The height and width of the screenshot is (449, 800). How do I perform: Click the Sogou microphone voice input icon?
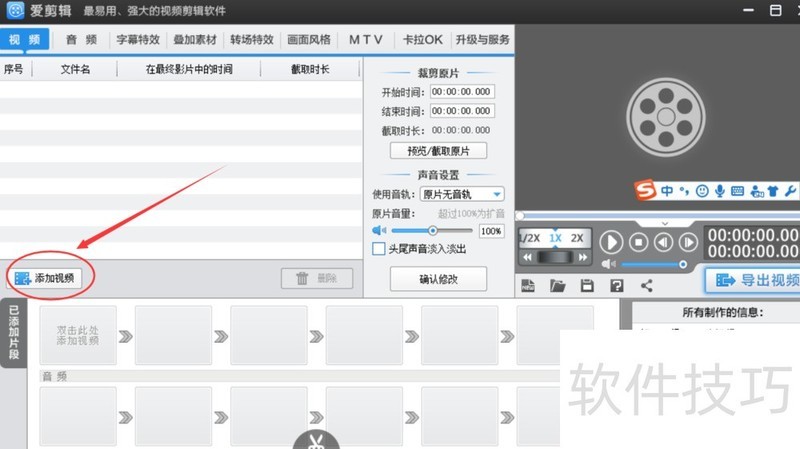click(x=720, y=191)
